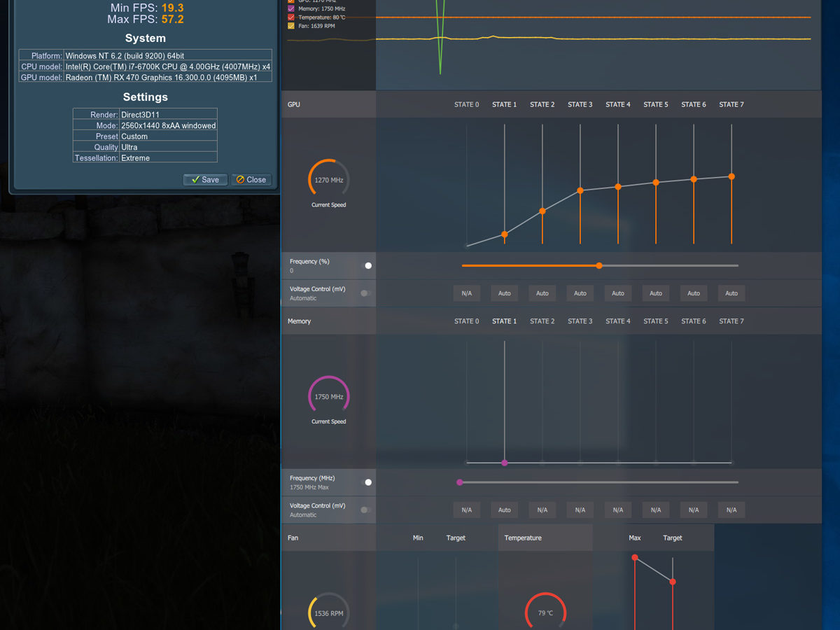840x630 pixels.
Task: Click the Fan 1536 RPM gauge
Action: click(x=328, y=613)
